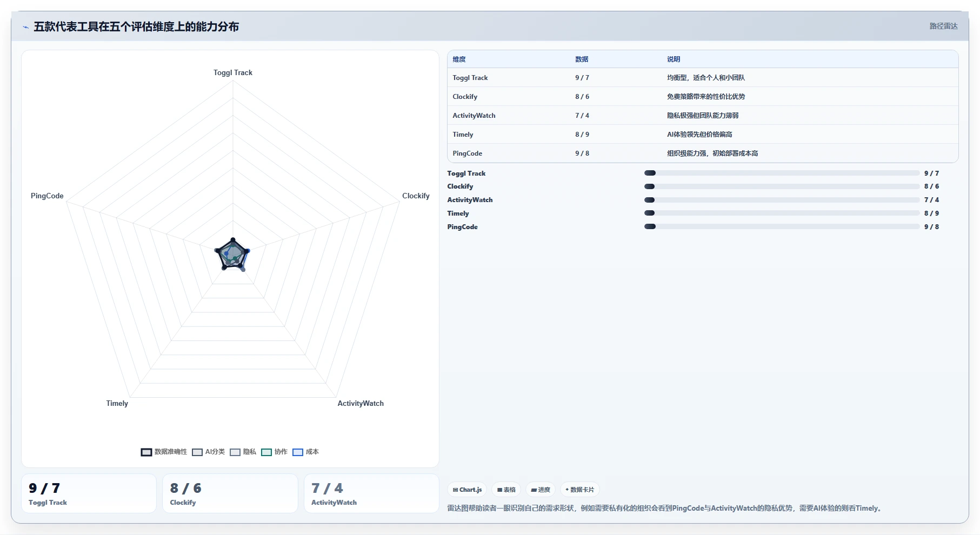Click the Clockify radar axis label
Viewport: 980px width, 535px height.
[416, 196]
